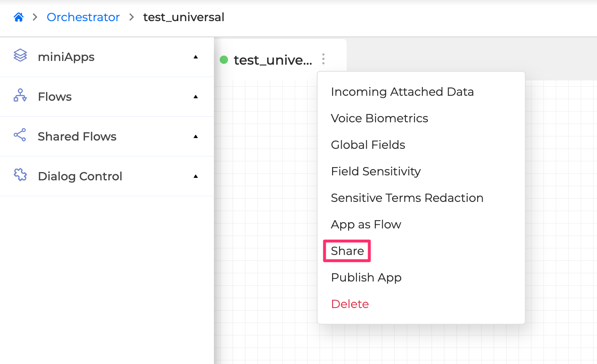Image resolution: width=597 pixels, height=364 pixels.
Task: Select Field Sensitivity menu entry
Action: tap(376, 171)
